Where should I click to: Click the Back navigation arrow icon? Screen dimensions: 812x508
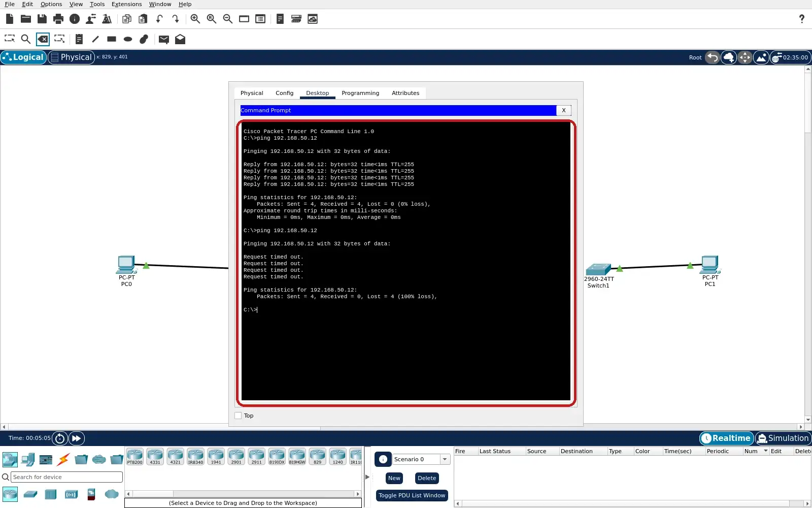click(x=713, y=57)
